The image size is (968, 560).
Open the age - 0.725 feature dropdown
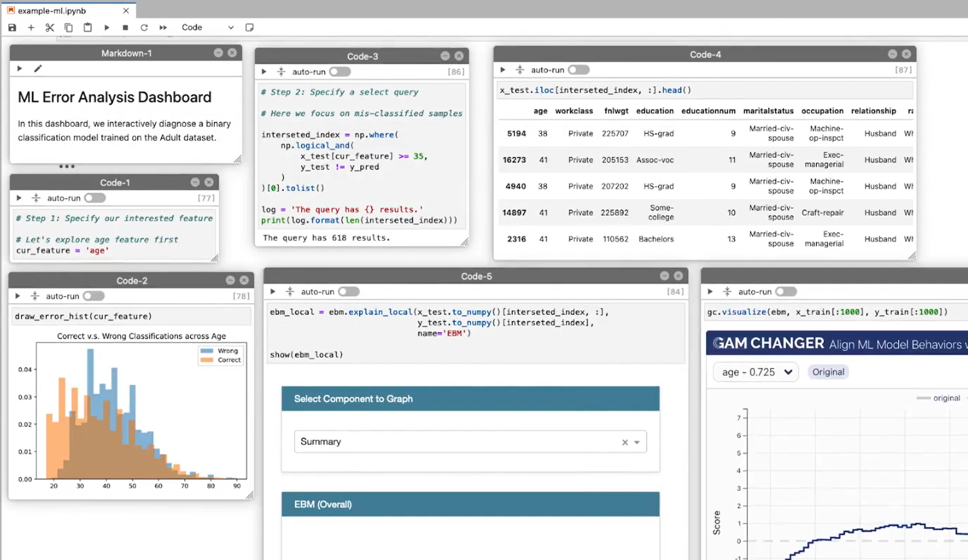(x=756, y=372)
